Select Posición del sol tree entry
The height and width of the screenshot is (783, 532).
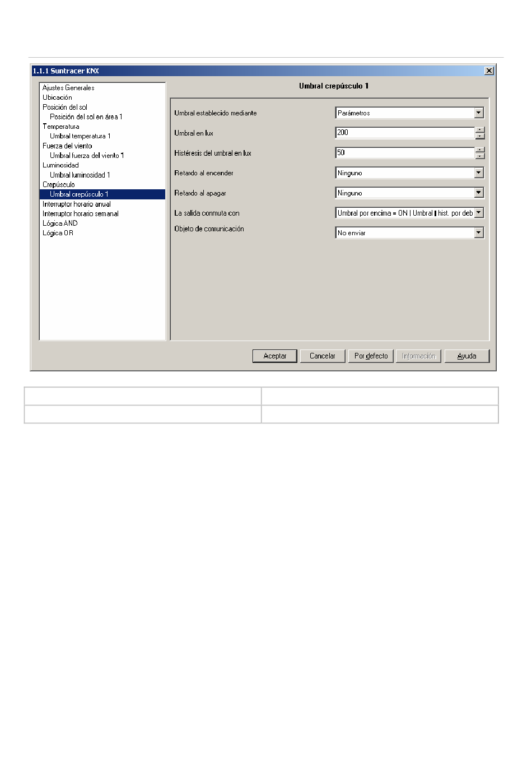click(65, 107)
